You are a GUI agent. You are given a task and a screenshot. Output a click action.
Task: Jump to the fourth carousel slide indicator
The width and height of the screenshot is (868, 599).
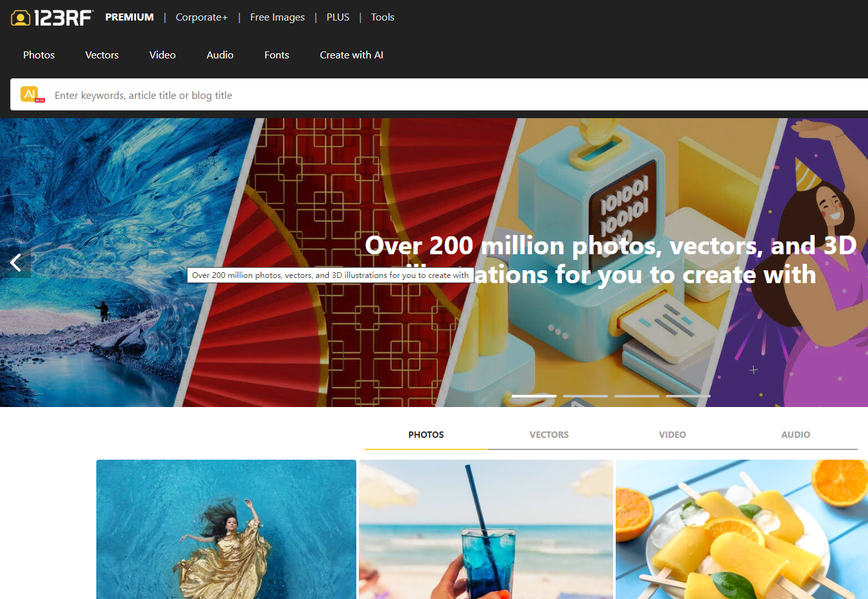688,396
